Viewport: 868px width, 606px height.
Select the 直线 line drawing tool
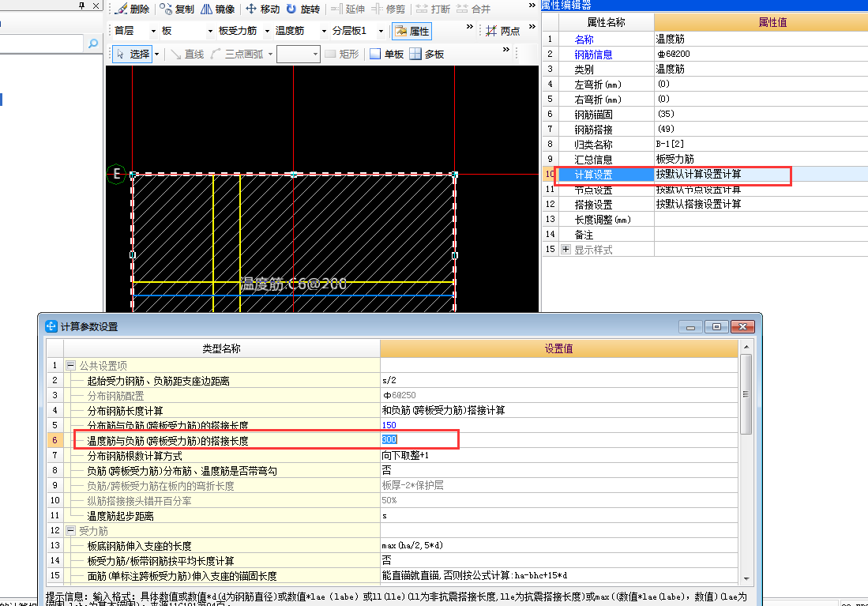point(188,54)
